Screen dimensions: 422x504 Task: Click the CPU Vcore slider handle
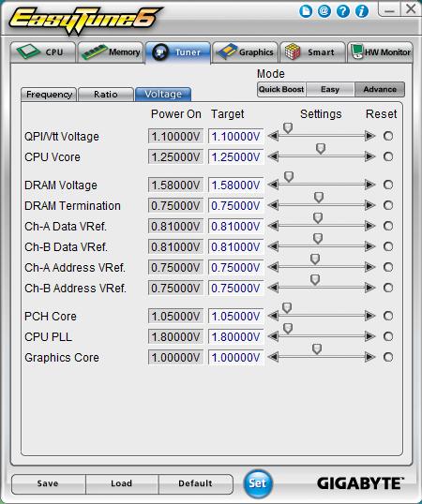click(321, 149)
